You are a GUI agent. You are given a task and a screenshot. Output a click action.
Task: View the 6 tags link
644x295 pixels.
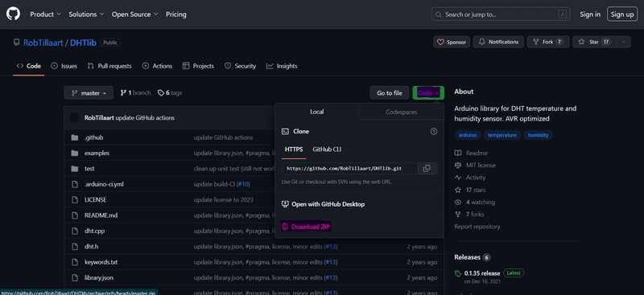coord(170,93)
